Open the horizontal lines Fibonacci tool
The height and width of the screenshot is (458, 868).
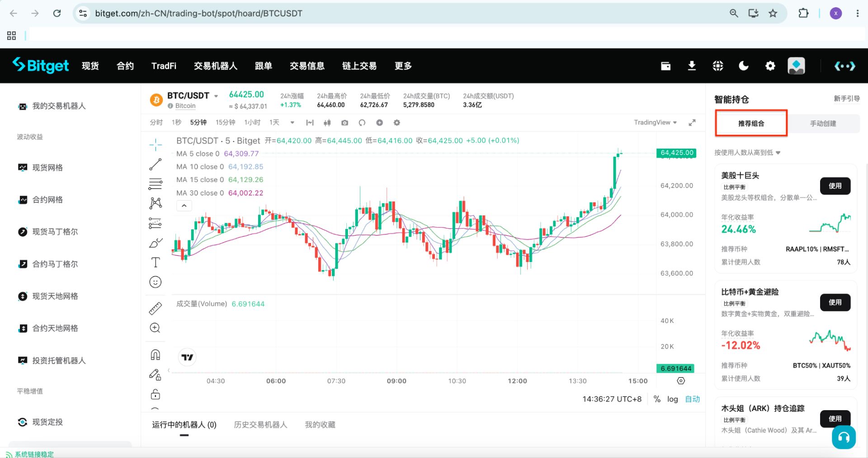pyautogui.click(x=155, y=184)
